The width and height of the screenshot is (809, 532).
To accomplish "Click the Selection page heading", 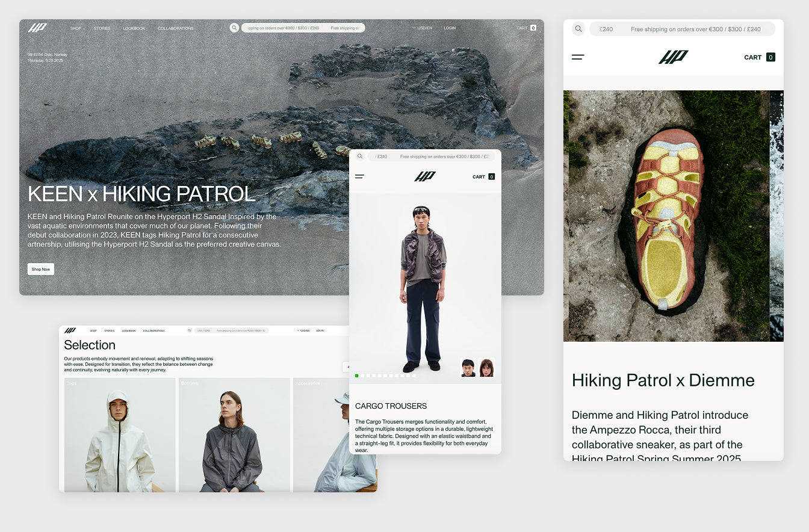I will tap(90, 345).
